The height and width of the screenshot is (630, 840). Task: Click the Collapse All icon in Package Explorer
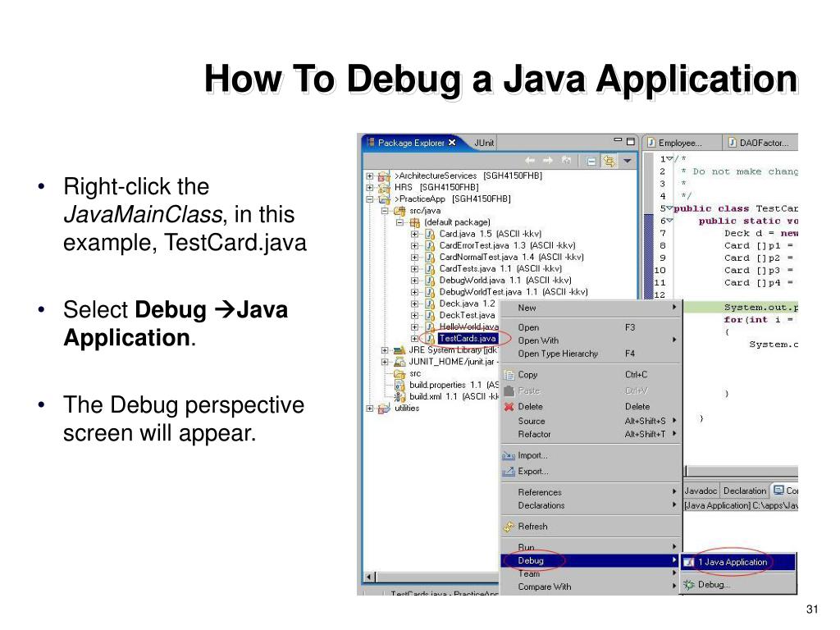591,161
